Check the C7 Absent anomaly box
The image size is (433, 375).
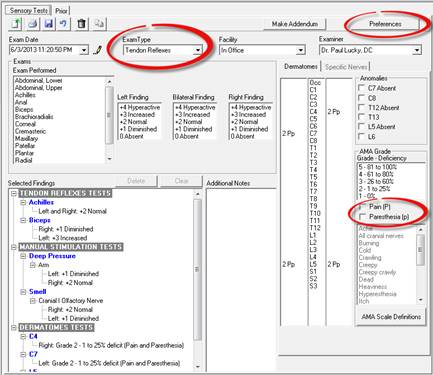(361, 88)
